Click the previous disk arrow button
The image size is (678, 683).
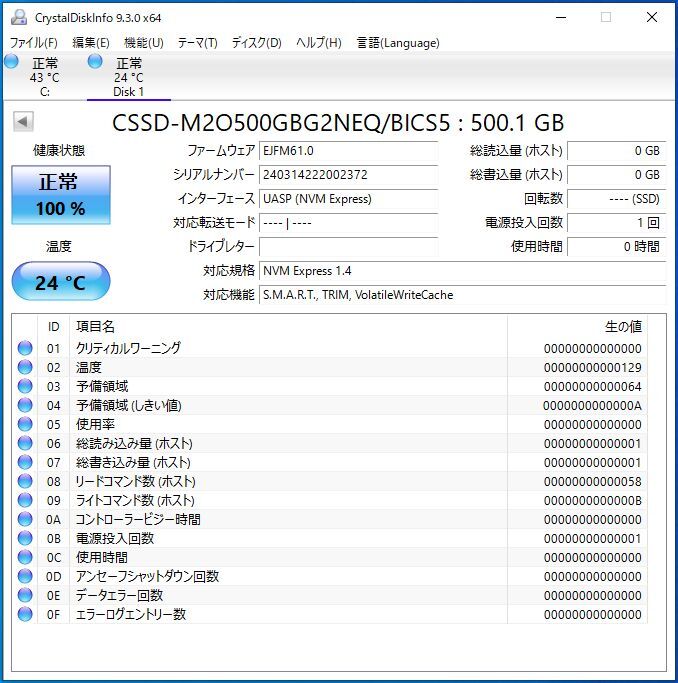tap(23, 122)
